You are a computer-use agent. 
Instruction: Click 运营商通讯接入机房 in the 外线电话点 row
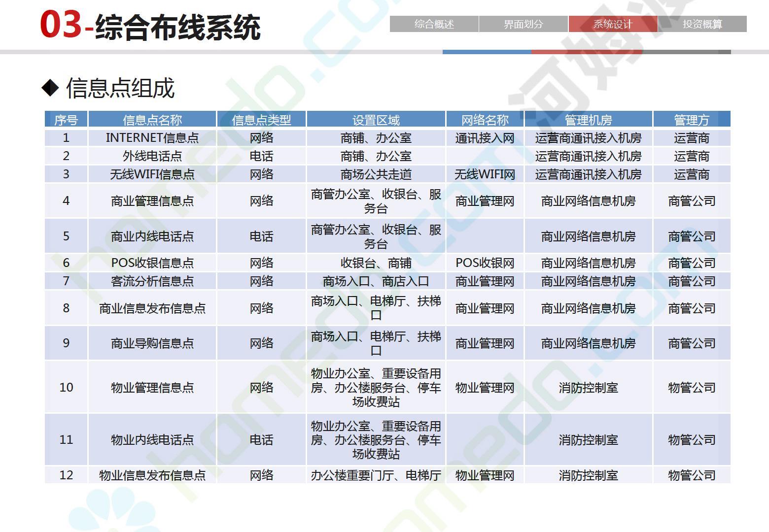coord(589,156)
